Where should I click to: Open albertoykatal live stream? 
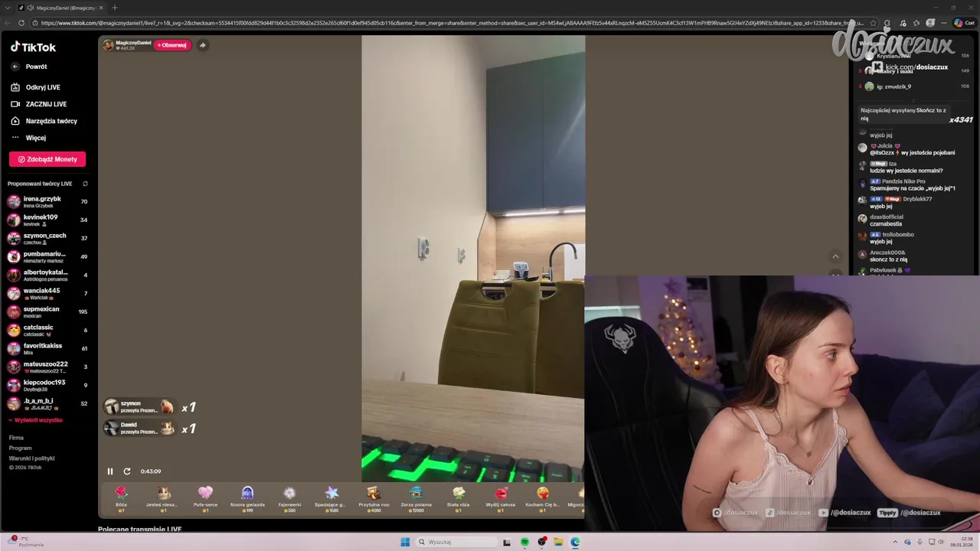tap(47, 275)
